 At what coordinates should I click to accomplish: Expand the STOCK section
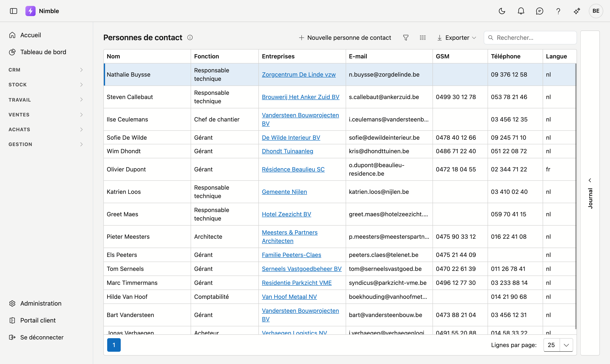(46, 85)
